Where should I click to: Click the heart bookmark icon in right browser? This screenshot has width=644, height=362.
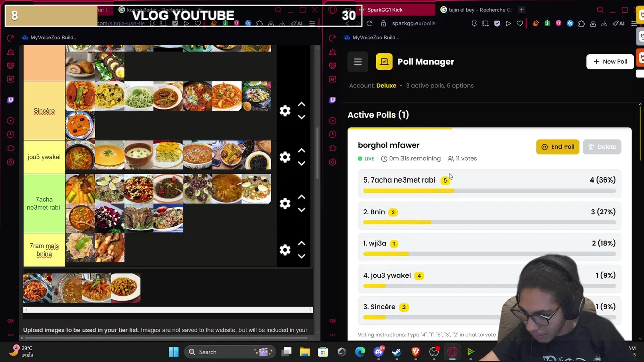520,23
